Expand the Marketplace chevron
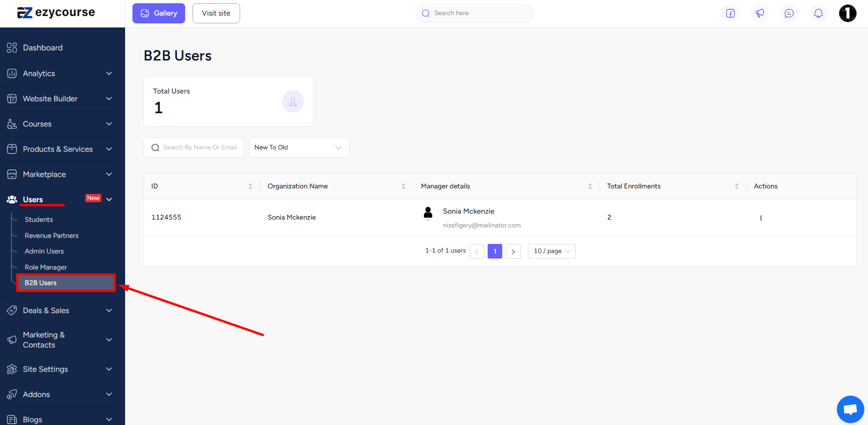The image size is (868, 425). coord(109,174)
